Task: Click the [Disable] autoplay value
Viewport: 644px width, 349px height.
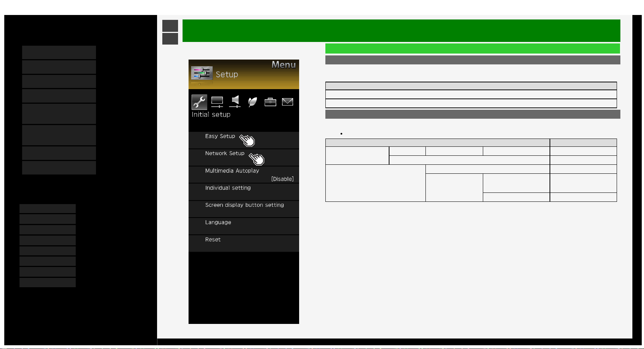Action: tap(282, 179)
